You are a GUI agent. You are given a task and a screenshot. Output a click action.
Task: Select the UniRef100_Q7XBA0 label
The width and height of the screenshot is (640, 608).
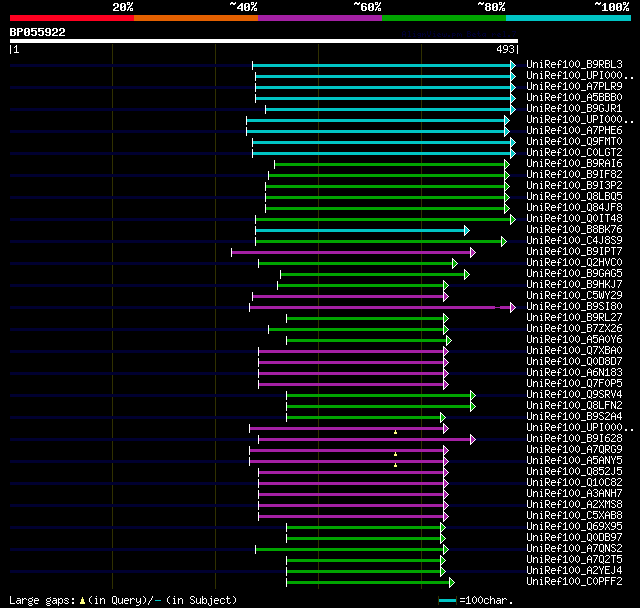click(x=574, y=351)
